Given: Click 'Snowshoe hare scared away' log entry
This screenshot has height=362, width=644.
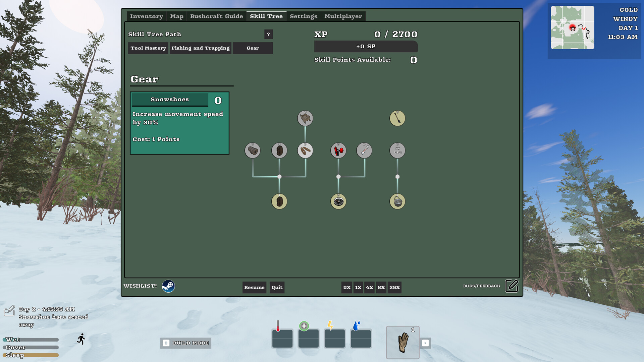Looking at the screenshot, I should point(53,321).
